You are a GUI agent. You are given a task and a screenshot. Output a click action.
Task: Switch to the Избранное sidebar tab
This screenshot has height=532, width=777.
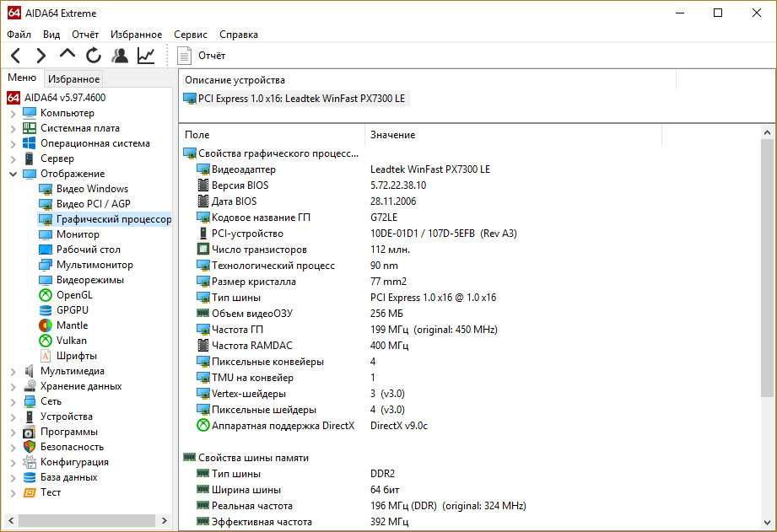tap(73, 78)
